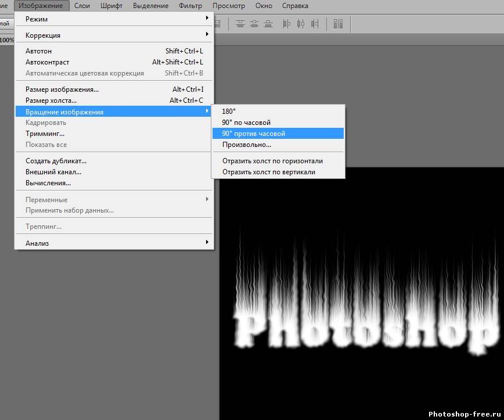Click distribute vertical centers icon
Viewport: 504px width, 420px height.
pos(254,24)
